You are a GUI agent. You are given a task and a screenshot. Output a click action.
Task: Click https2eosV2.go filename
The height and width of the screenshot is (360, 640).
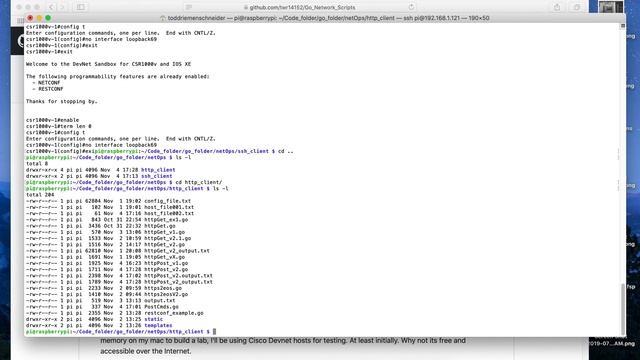[x=166, y=294]
